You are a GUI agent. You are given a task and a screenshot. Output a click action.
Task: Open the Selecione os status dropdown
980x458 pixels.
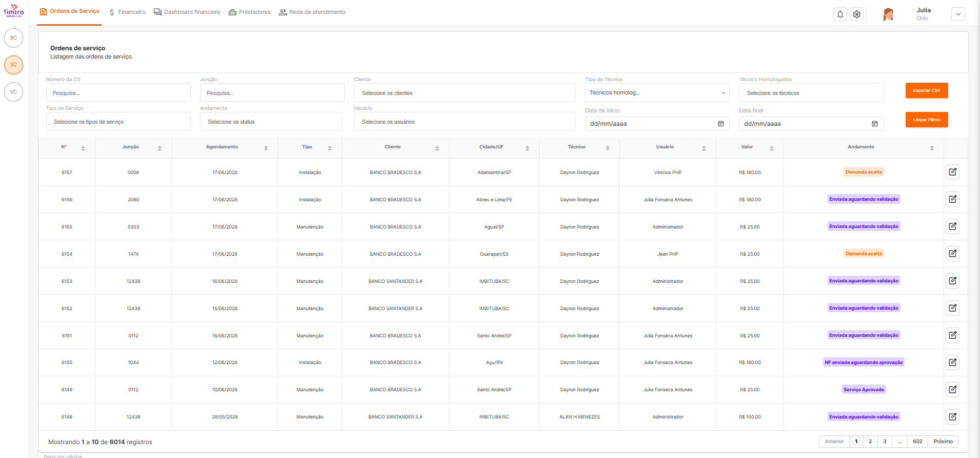(271, 122)
